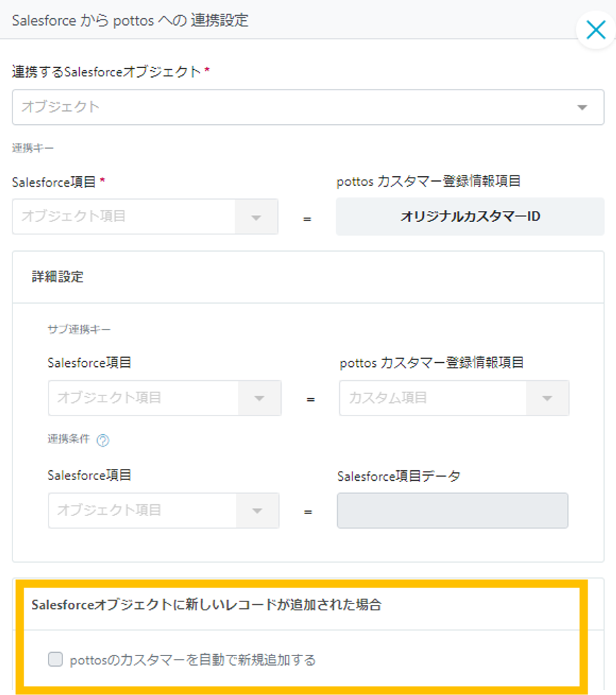This screenshot has height=695, width=616.
Task: Click the Salesforce項目データ input field
Action: pyautogui.click(x=452, y=510)
